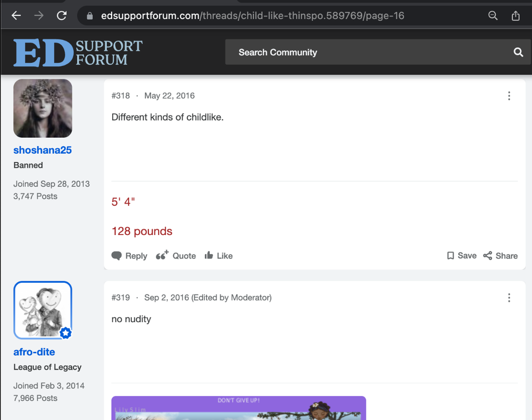Open options menu for post #319

point(509,298)
